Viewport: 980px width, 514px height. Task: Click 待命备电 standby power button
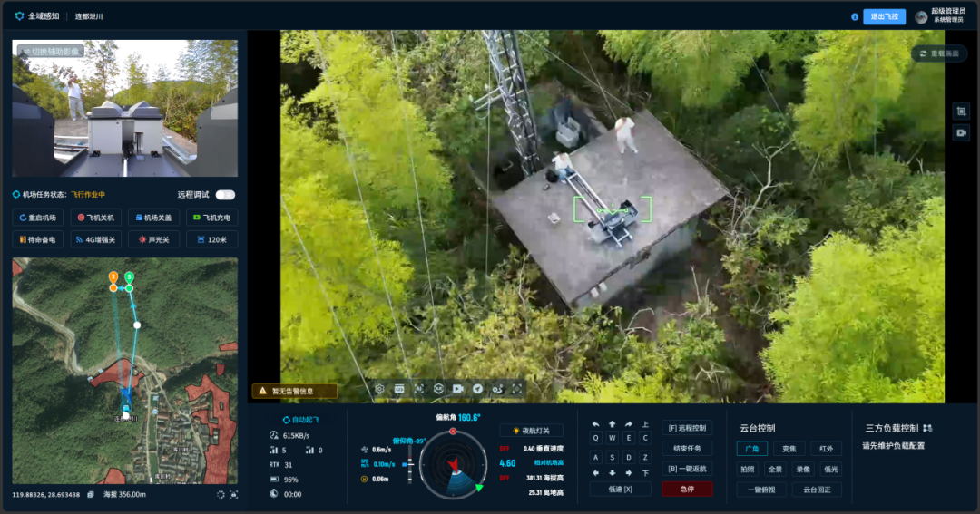pyautogui.click(x=37, y=239)
